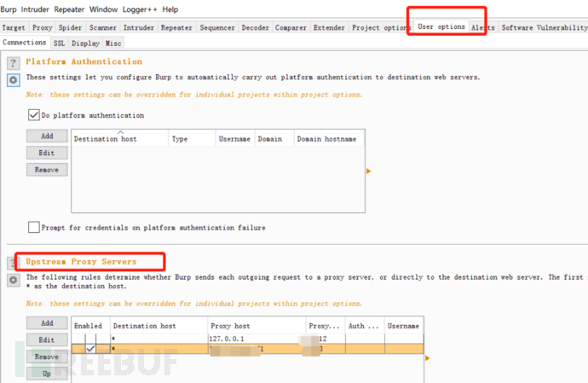Select the 127.0.0.1 proxy host row
This screenshot has height=383, width=588.
tap(256, 338)
